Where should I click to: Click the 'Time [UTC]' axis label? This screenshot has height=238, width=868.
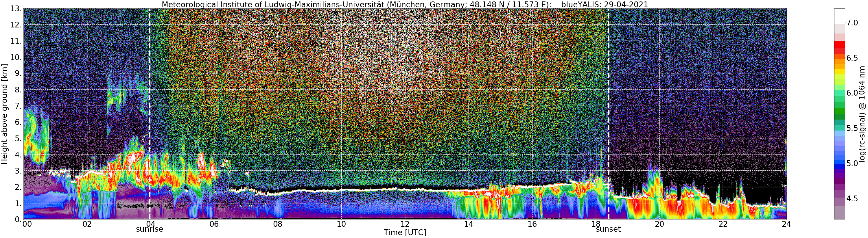click(405, 233)
